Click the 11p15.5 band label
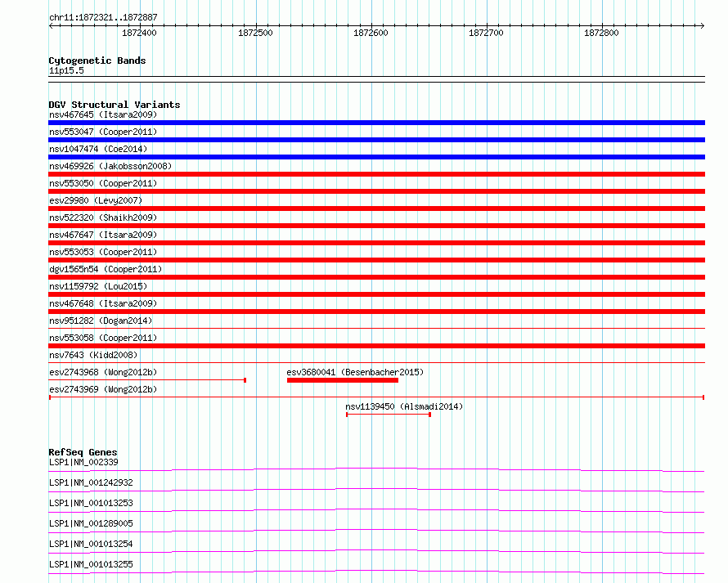This screenshot has width=728, height=583. point(66,70)
